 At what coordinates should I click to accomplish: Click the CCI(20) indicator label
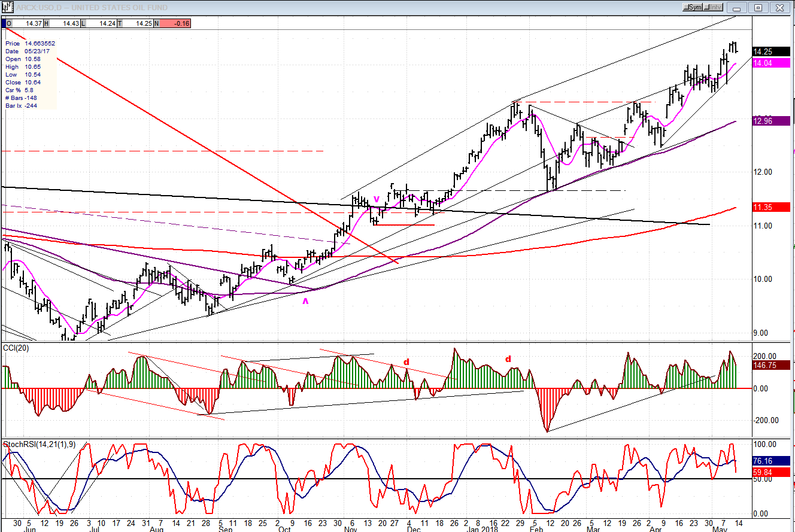[16, 348]
